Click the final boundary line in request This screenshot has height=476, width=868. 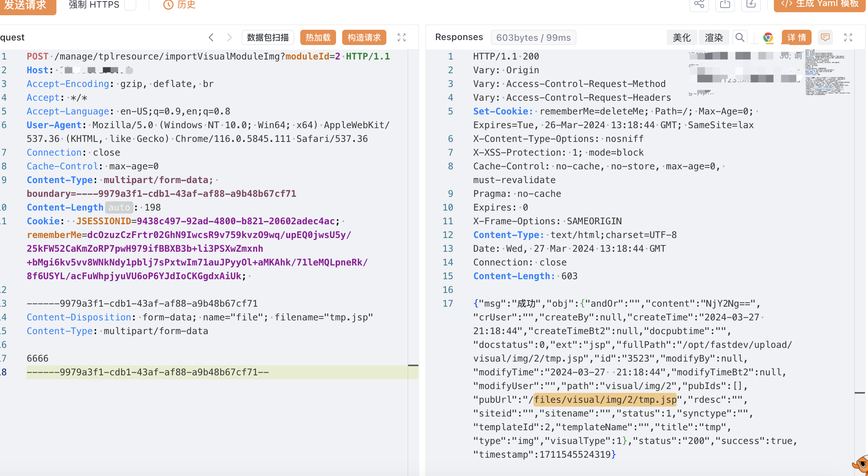pyautogui.click(x=148, y=372)
